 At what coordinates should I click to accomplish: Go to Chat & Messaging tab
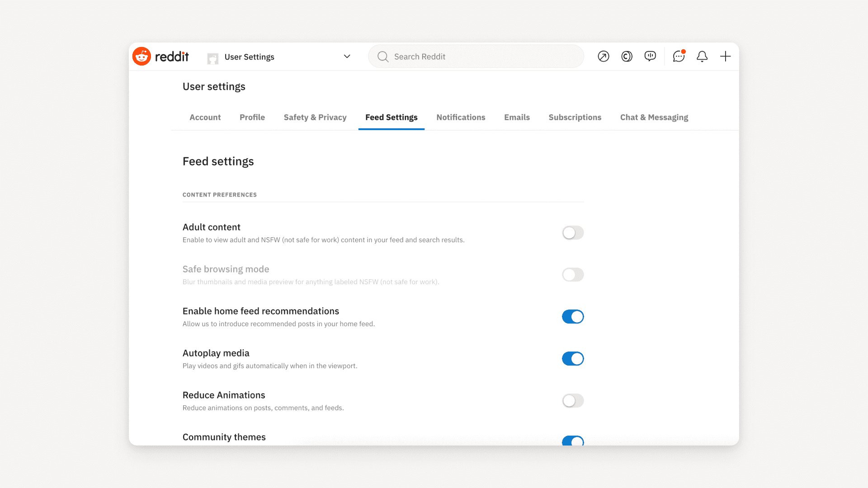pos(654,117)
